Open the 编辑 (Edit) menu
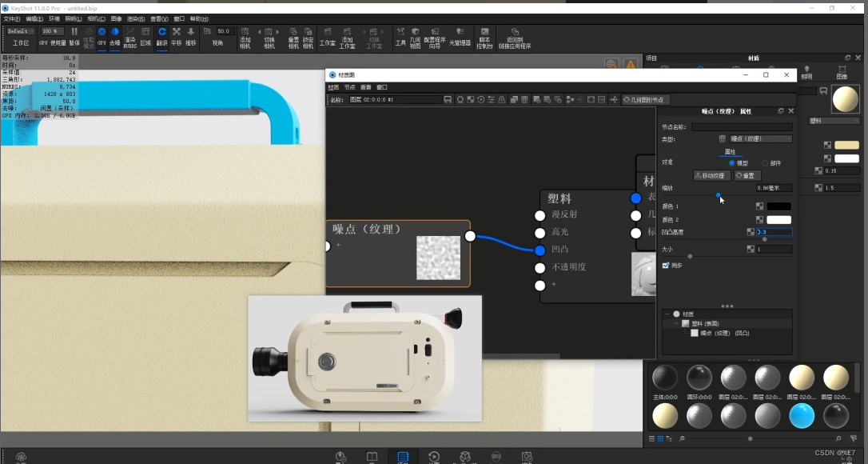Screen dimensions: 868x464 pos(34,19)
